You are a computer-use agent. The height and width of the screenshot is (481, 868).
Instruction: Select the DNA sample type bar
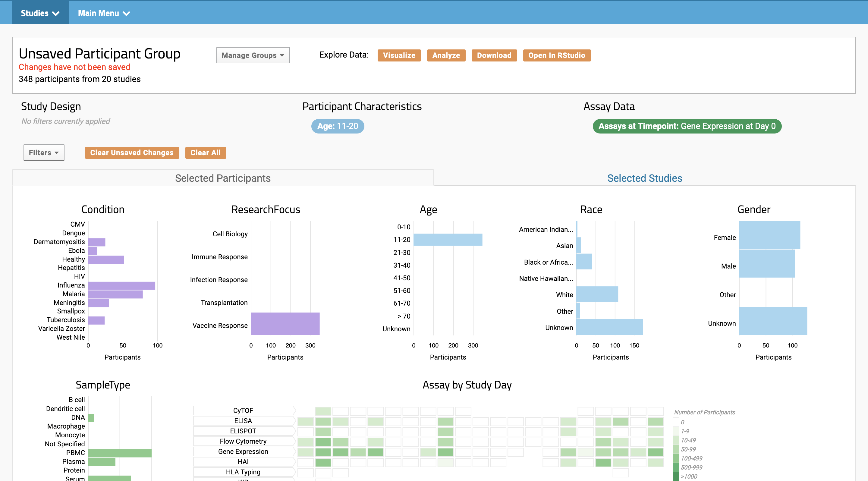(91, 418)
